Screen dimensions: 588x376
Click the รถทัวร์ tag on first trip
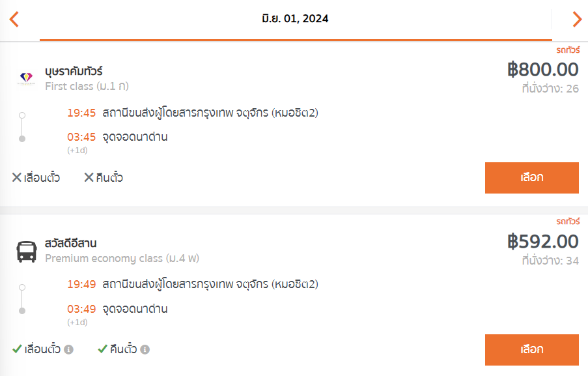pos(568,50)
